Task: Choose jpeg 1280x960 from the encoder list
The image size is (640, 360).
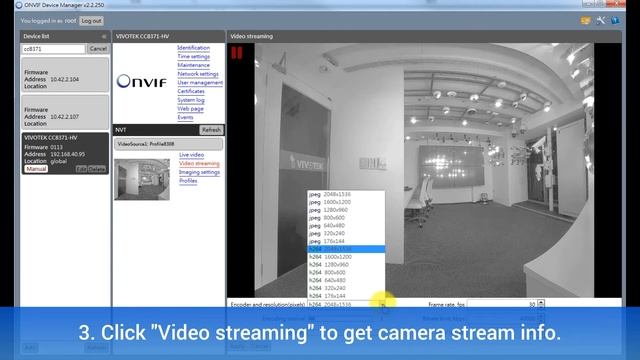Action: point(346,210)
